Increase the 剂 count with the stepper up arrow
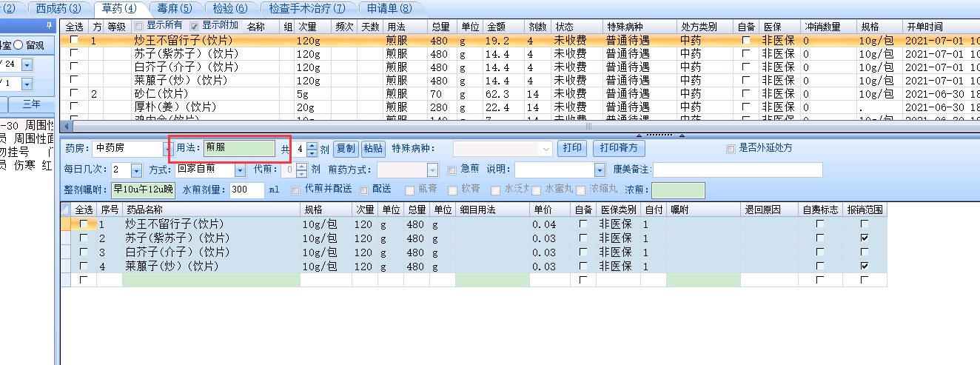The width and height of the screenshot is (980, 365). [x=312, y=144]
